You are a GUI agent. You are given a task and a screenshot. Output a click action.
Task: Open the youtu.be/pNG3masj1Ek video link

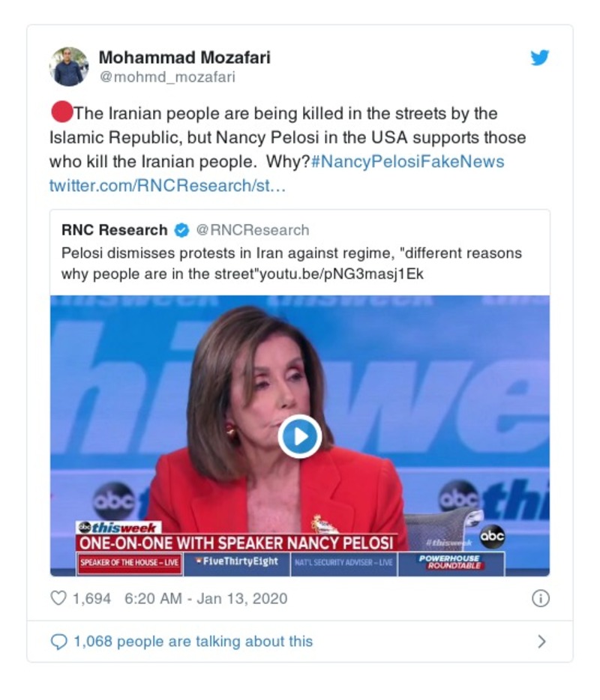(x=341, y=274)
